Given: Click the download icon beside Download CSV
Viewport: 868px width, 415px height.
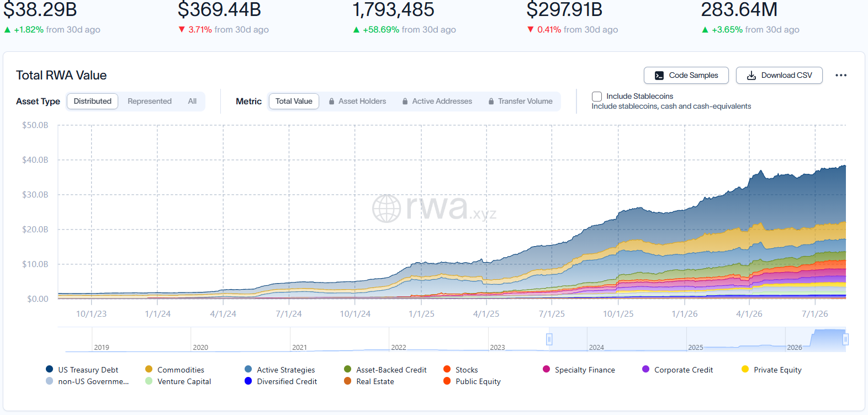Looking at the screenshot, I should (x=751, y=76).
